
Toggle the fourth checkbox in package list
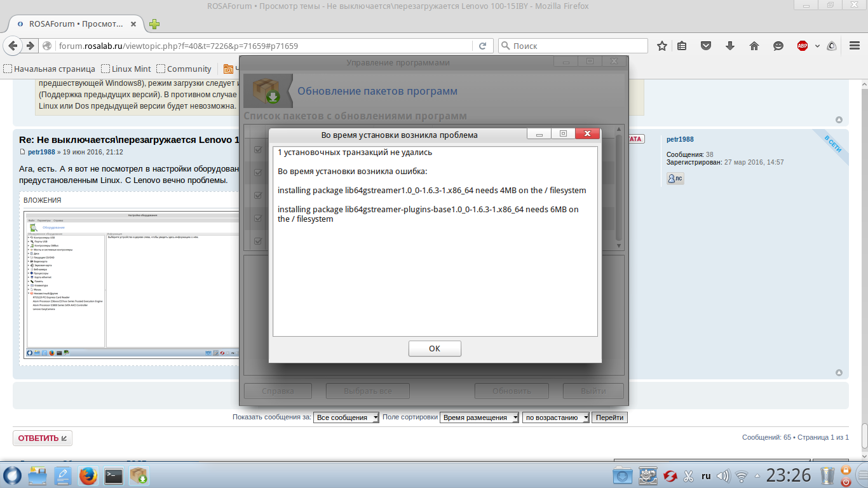[258, 218]
